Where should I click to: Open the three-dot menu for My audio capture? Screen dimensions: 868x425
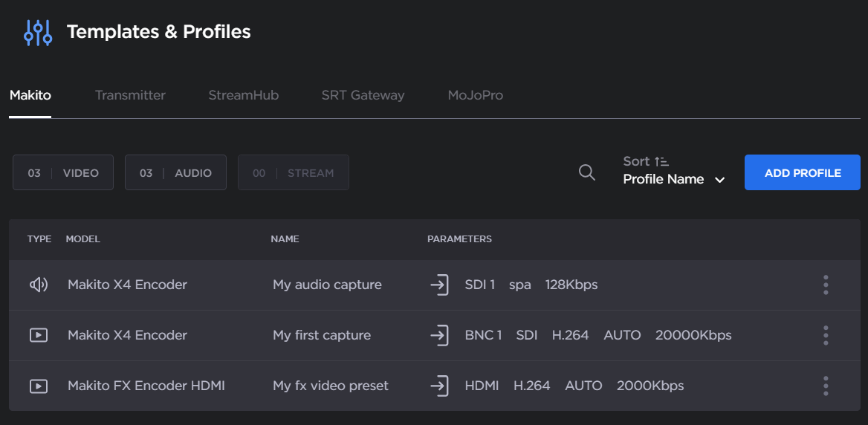coord(826,285)
